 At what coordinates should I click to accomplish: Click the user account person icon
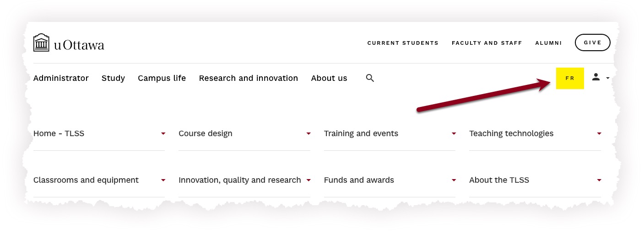pyautogui.click(x=595, y=77)
